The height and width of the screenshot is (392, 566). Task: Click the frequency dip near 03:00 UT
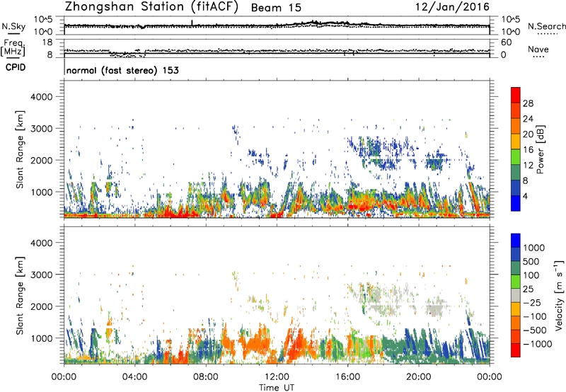[x=127, y=54]
